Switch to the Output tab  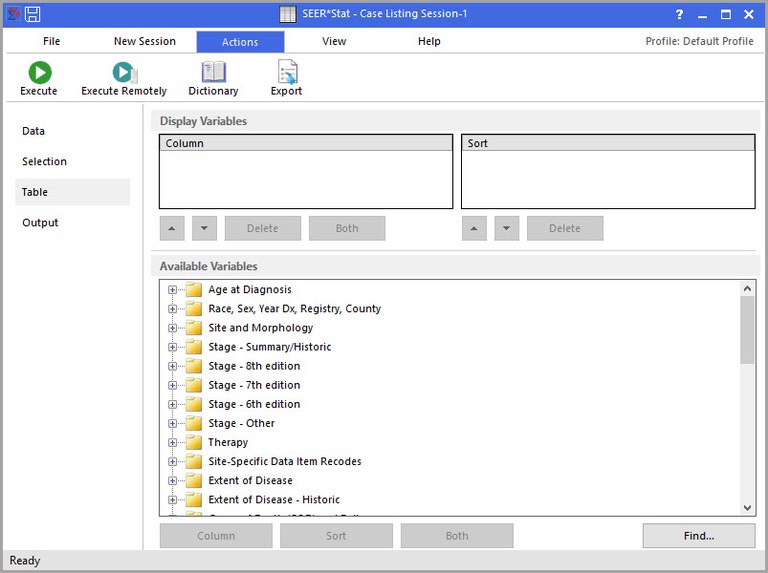coord(40,223)
